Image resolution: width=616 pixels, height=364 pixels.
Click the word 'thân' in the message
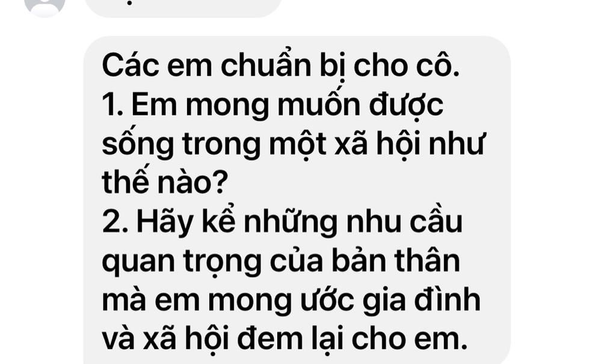(x=427, y=261)
